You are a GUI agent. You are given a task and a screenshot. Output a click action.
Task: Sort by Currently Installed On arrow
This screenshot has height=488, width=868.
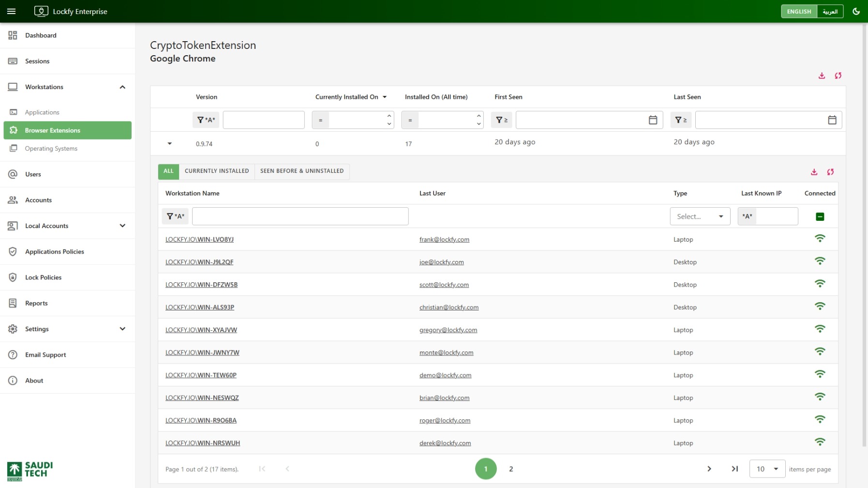click(385, 97)
